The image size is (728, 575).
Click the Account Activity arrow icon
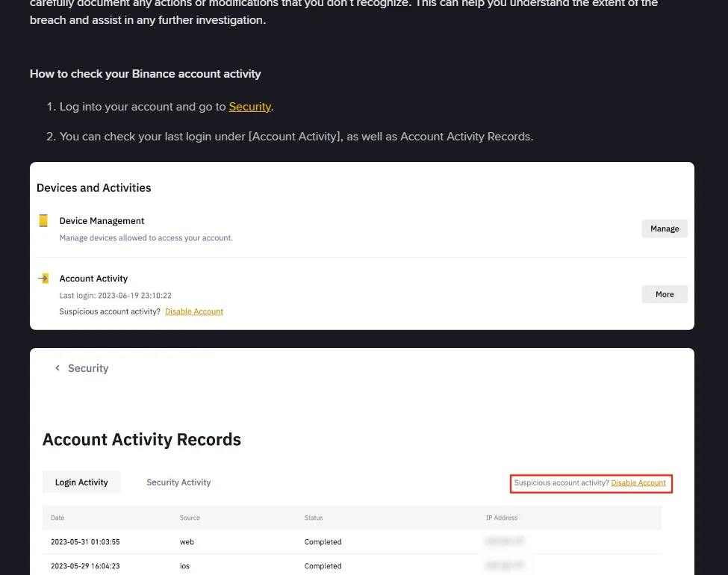(43, 279)
